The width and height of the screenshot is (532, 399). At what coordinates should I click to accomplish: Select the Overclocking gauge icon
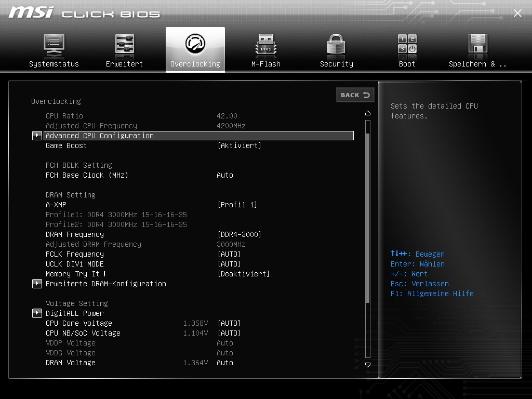click(195, 43)
